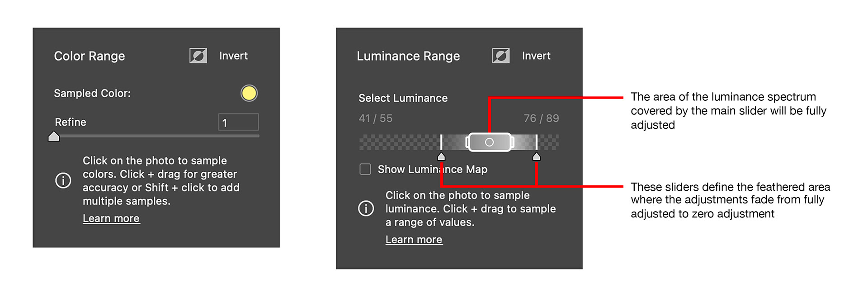Click the Luminance Range info icon
The image size is (868, 307).
(x=366, y=208)
